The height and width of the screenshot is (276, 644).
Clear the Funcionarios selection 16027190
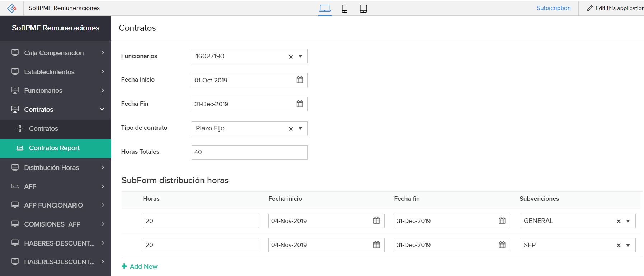pyautogui.click(x=291, y=57)
